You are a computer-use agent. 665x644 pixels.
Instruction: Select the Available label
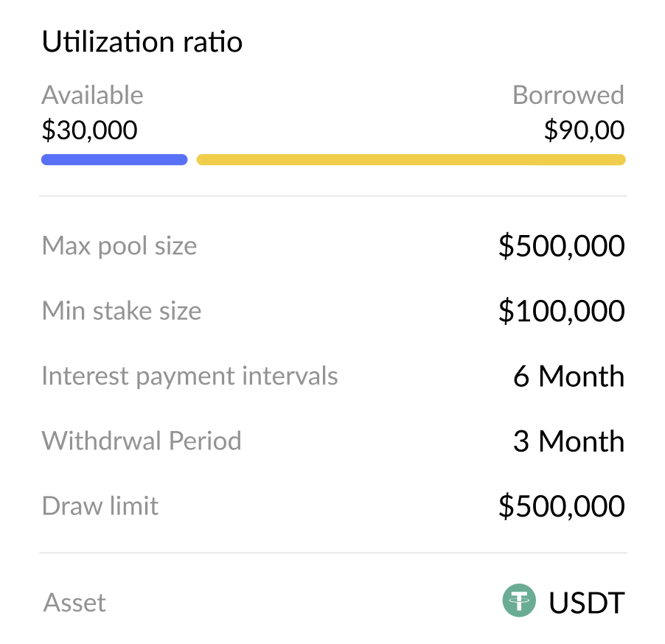point(92,95)
